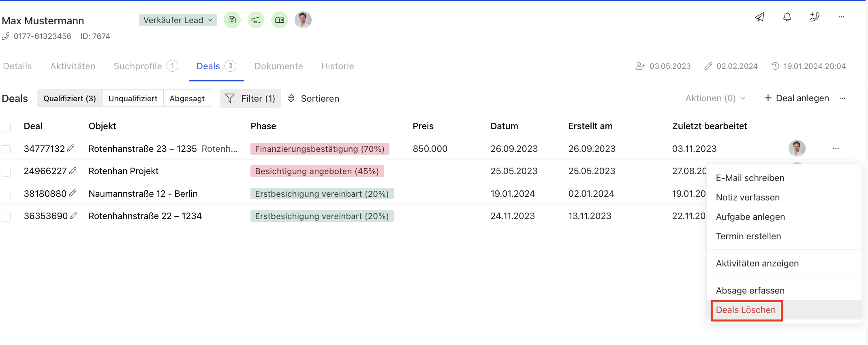This screenshot has width=868, height=345.
Task: Tick the checkbox for Rotenhan Projekt deal
Action: coord(6,172)
